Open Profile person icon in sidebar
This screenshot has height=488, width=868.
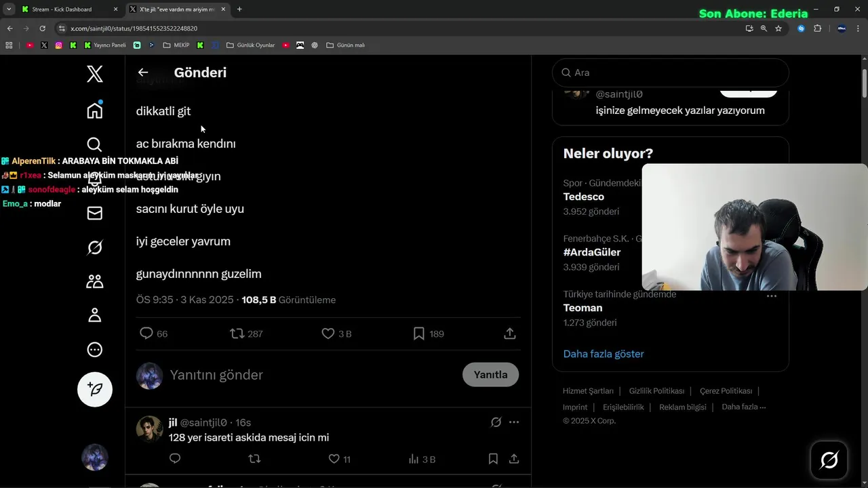click(x=95, y=315)
